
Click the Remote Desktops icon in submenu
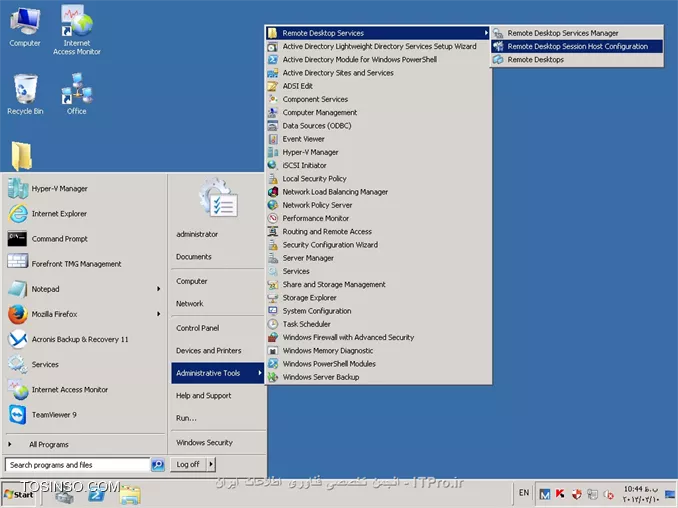[498, 60]
